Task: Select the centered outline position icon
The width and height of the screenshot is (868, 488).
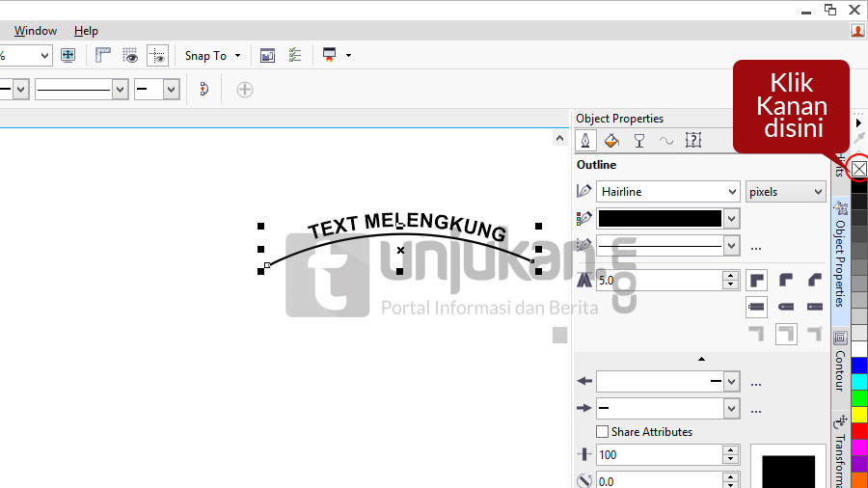Action: [786, 335]
